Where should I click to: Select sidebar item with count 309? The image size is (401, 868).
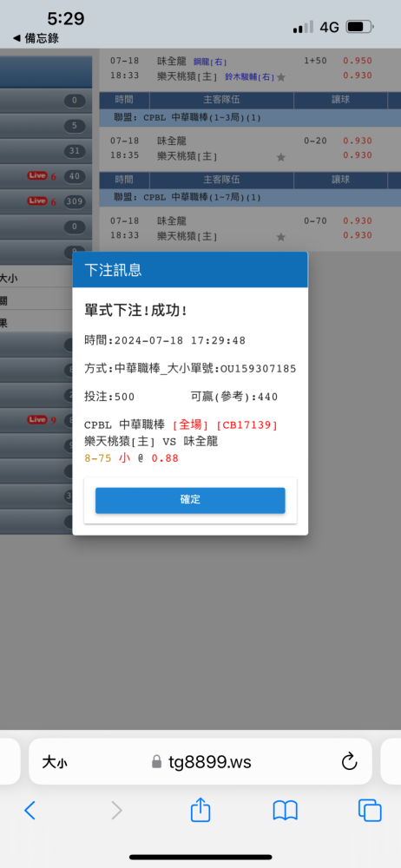point(45,201)
